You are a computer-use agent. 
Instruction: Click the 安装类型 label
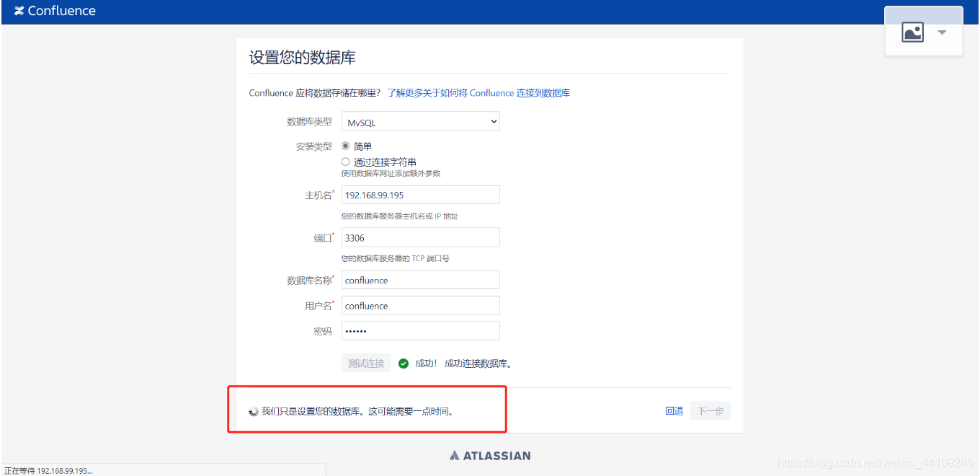(x=314, y=146)
